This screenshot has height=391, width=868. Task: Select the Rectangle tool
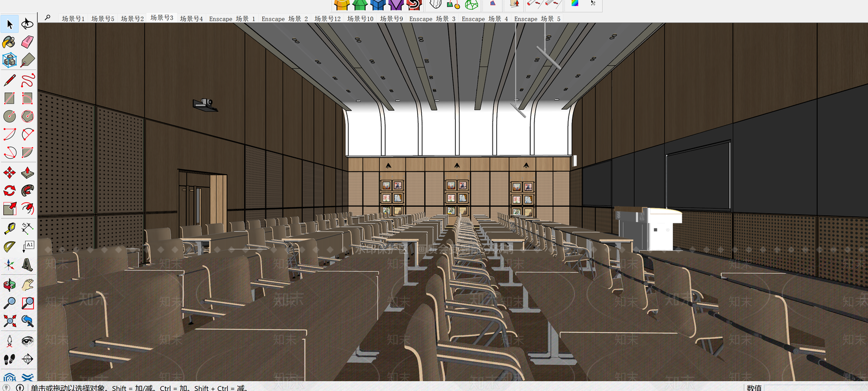(x=9, y=98)
